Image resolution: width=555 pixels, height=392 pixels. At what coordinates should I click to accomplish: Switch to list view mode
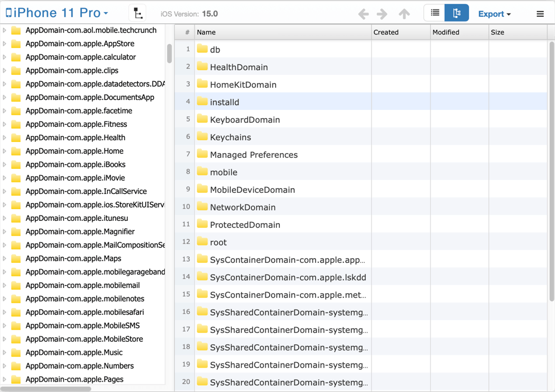(435, 13)
